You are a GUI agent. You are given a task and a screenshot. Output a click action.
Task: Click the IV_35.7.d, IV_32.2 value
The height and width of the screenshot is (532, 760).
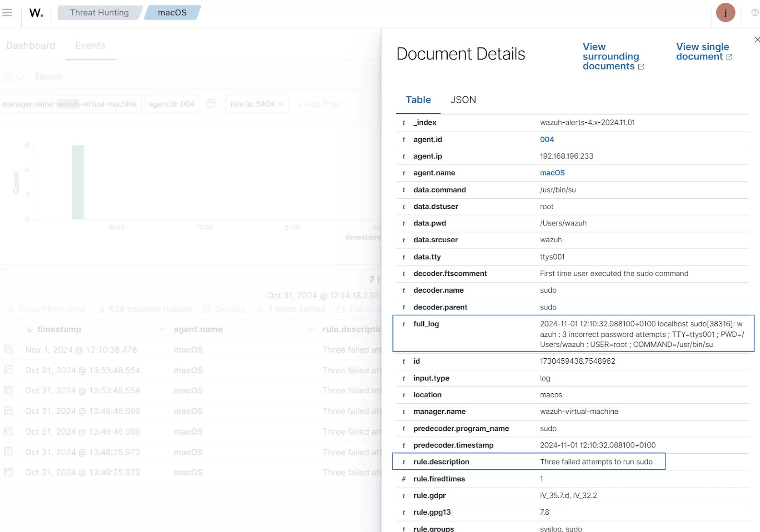point(569,496)
